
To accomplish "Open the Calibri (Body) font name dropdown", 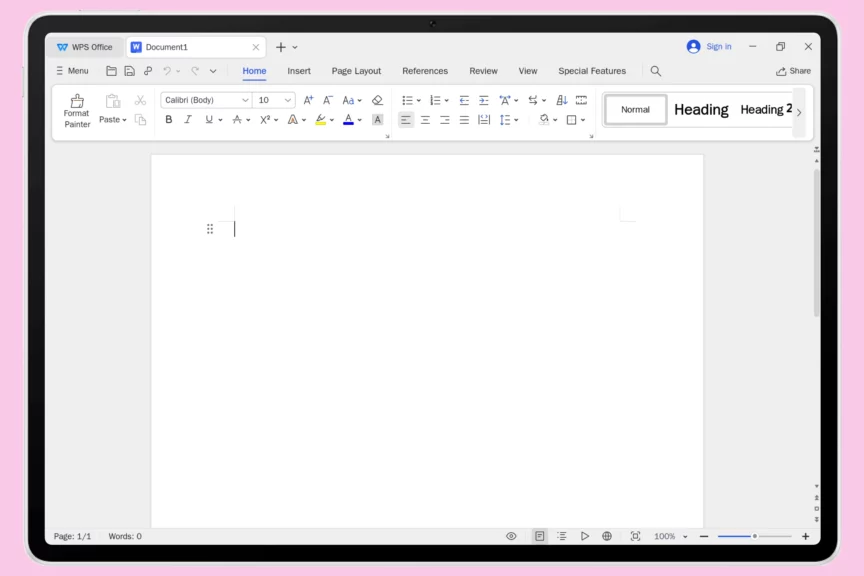I will pos(245,100).
